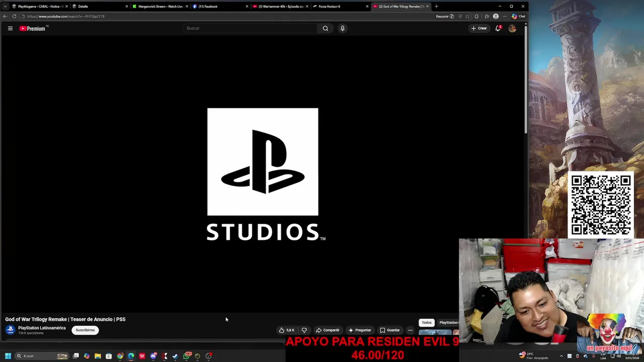Click the PlayStation Studios video player
Viewport: 644px width, 362px height.
pos(262,173)
